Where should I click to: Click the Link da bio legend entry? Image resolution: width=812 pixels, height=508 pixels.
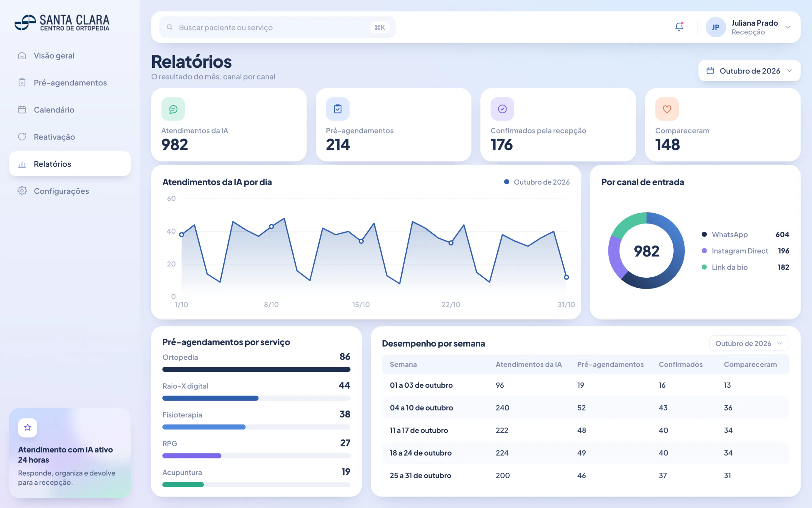click(x=745, y=267)
